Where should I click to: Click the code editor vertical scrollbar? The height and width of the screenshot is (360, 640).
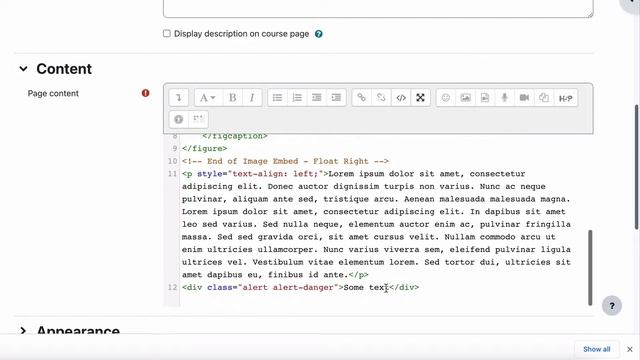[x=590, y=267]
